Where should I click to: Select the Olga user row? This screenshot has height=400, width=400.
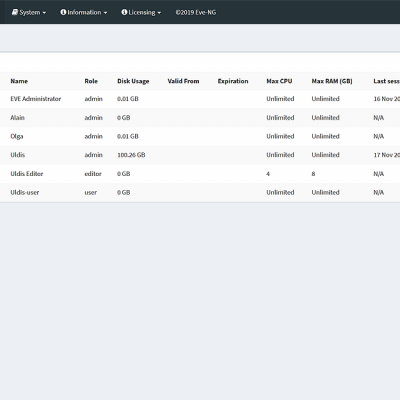[x=200, y=136]
